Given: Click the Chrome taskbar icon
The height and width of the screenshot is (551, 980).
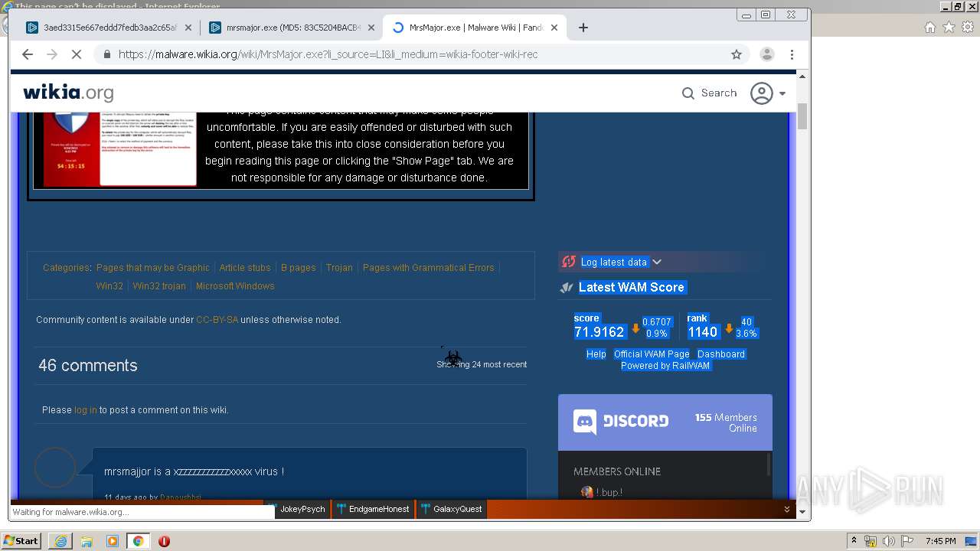Looking at the screenshot, I should point(138,541).
